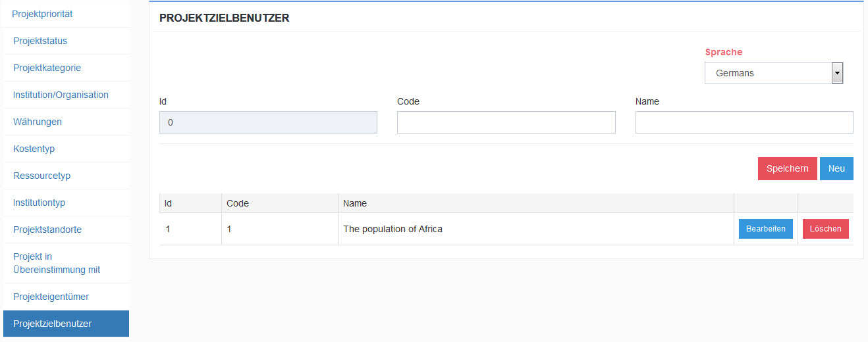Image resolution: width=868 pixels, height=342 pixels.
Task: Click Bearbeiten for the Africa row
Action: point(765,229)
